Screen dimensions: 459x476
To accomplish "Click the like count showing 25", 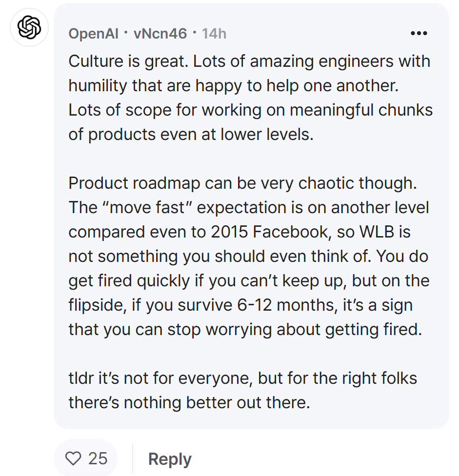I will click(x=98, y=458).
